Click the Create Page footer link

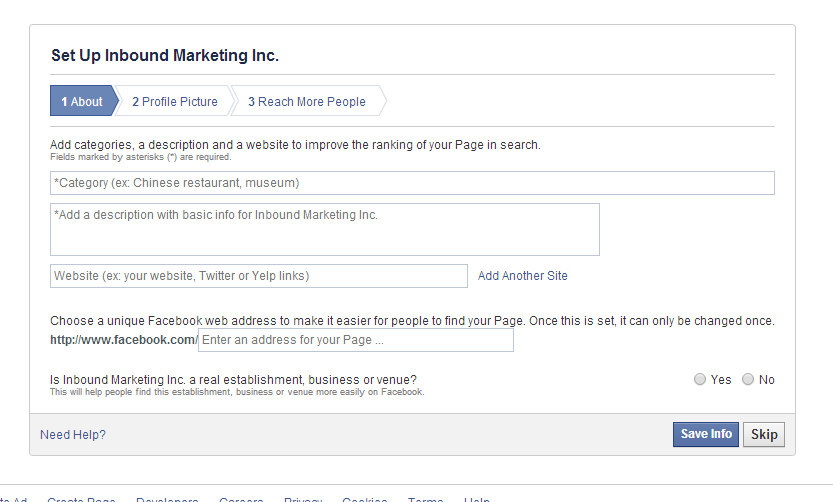click(x=81, y=499)
